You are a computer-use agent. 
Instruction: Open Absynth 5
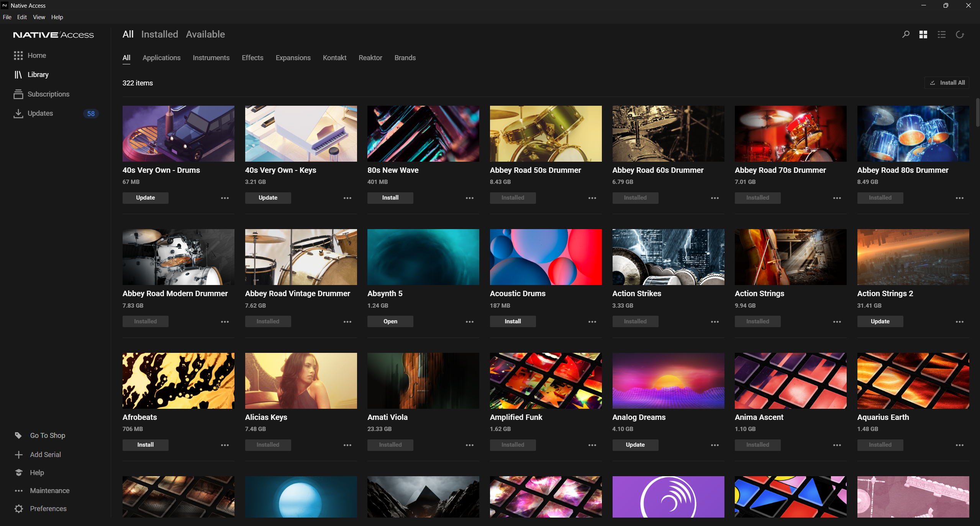point(390,321)
